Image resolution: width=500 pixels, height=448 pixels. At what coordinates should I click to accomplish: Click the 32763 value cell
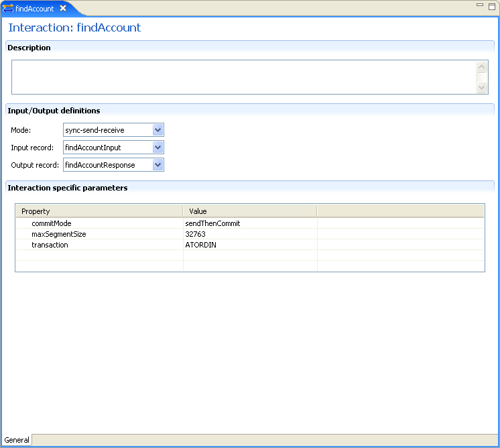pos(250,234)
